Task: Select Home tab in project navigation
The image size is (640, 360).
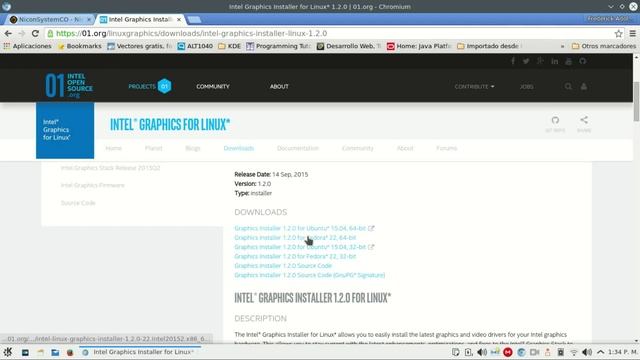Action: [x=113, y=148]
